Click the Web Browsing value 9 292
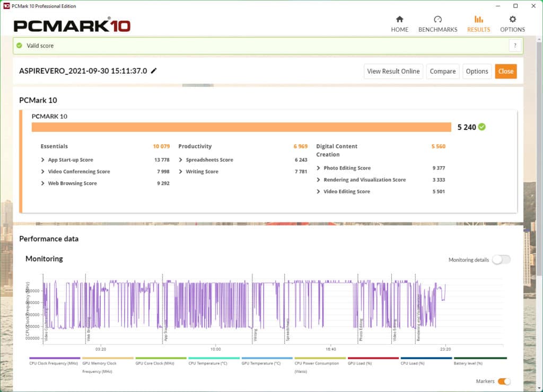Viewport: 543px width, 392px height. [163, 183]
